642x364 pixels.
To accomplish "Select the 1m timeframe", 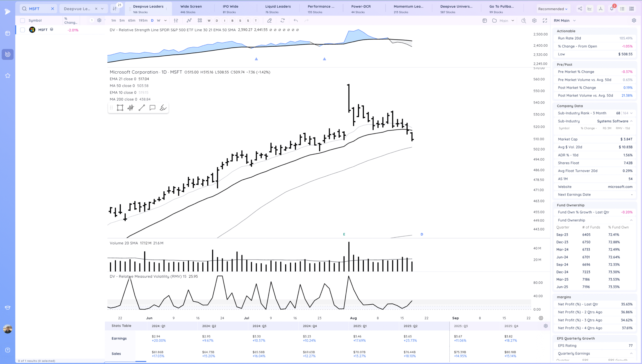I will pos(114,21).
